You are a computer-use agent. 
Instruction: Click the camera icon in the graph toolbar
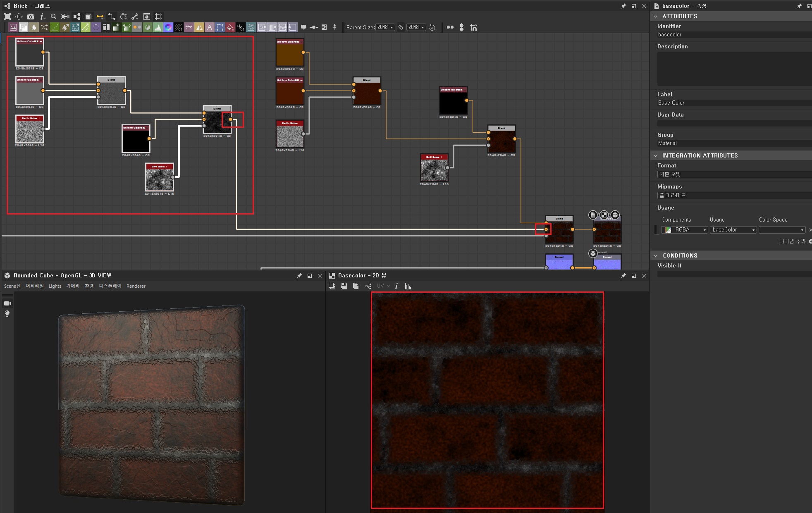(31, 17)
